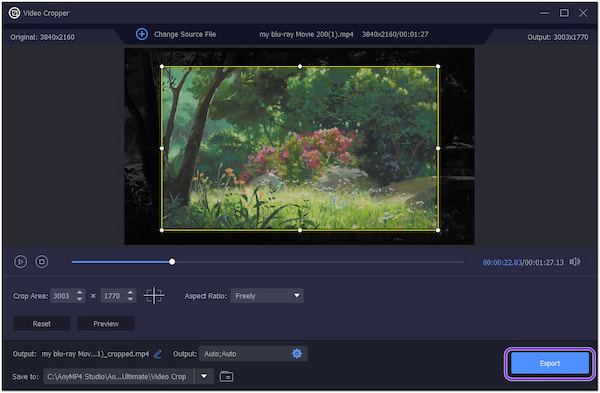The width and height of the screenshot is (600, 393).
Task: Increase crop height 1770 with the up arrow
Action: (130, 292)
